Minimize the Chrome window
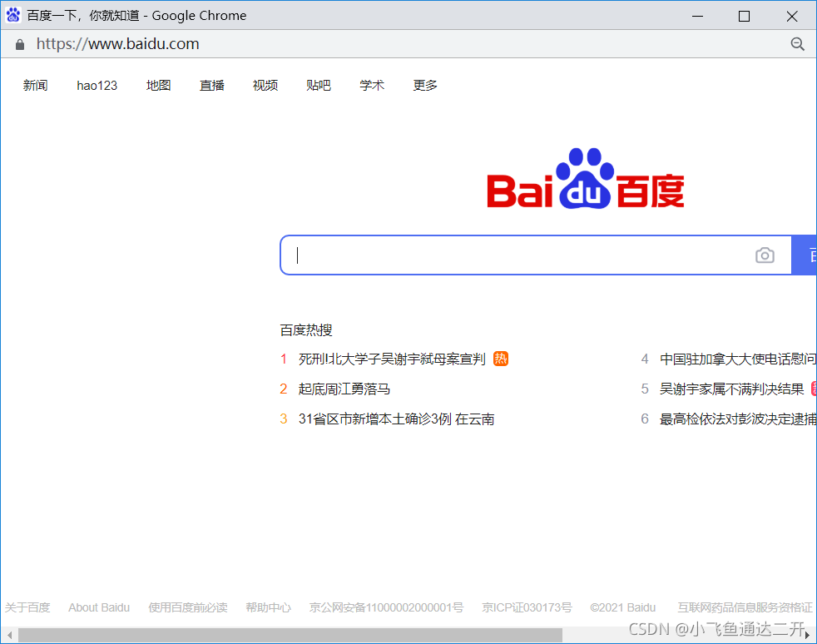The image size is (817, 644). (x=698, y=16)
